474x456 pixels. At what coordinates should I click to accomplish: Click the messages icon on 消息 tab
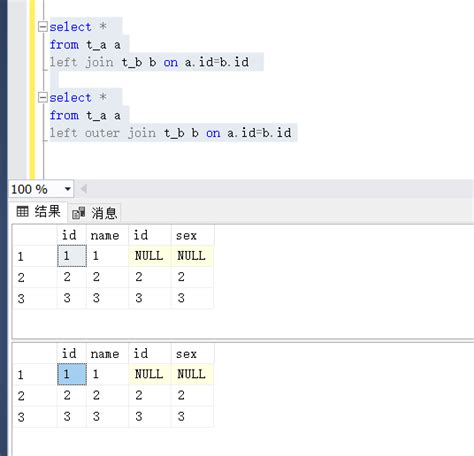point(79,213)
